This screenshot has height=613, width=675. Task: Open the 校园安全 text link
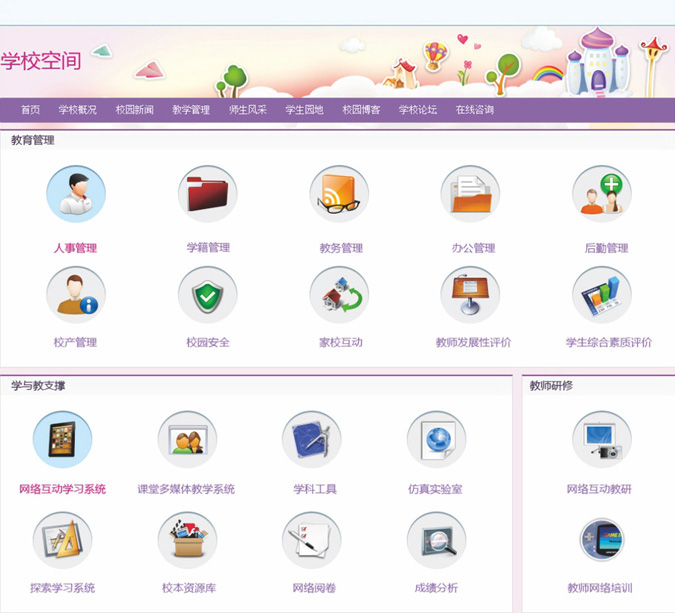[x=208, y=342]
